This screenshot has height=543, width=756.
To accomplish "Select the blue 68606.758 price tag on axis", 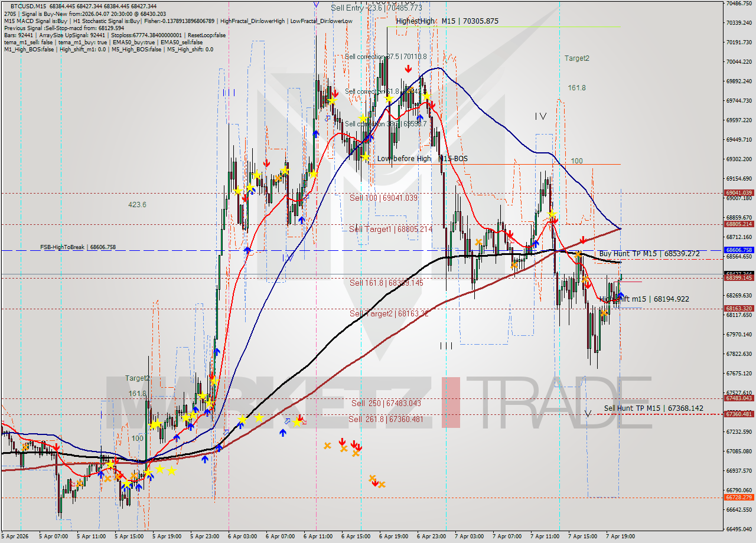I will 738,250.
